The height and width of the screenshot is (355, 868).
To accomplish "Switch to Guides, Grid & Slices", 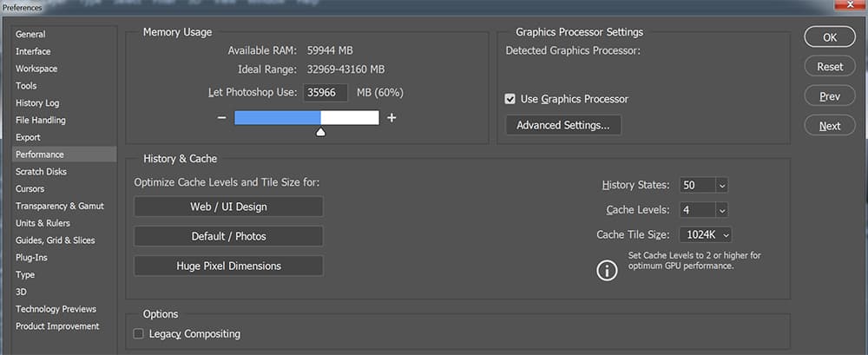I will click(x=64, y=240).
